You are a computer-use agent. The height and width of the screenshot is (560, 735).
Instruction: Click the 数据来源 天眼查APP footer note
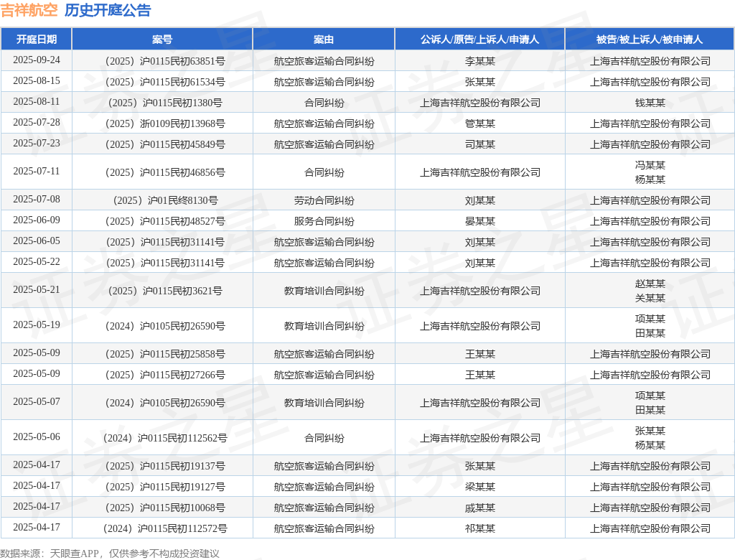click(x=110, y=554)
